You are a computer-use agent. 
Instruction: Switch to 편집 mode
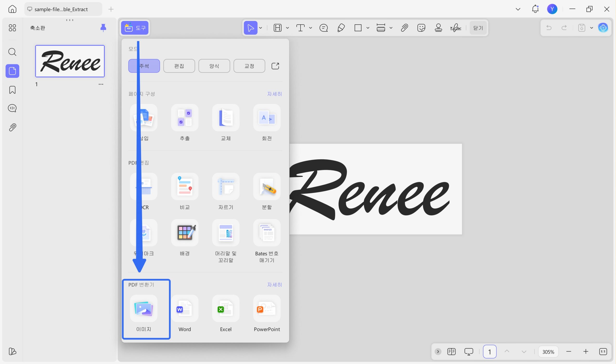[179, 66]
